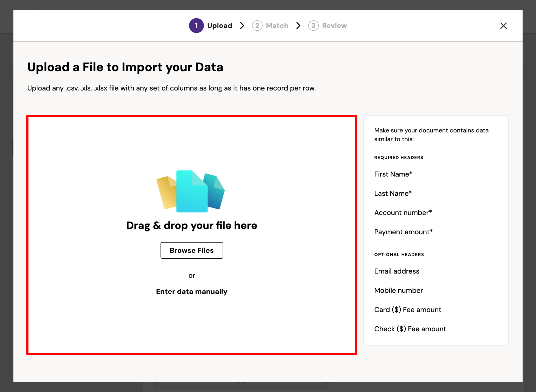Select the Email address optional header
Viewport: 536px width, 392px height.
(x=397, y=271)
